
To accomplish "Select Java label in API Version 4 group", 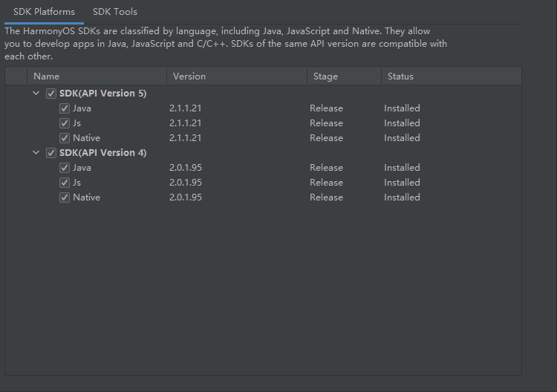I will pos(82,168).
